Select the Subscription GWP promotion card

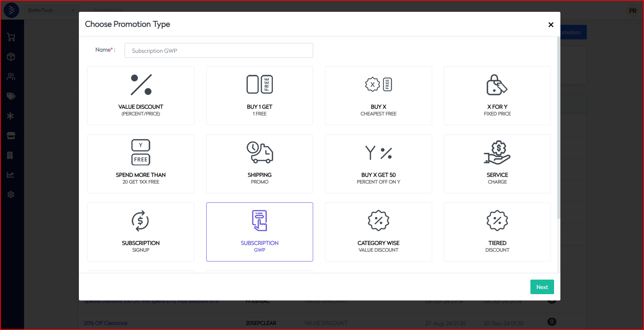click(259, 232)
